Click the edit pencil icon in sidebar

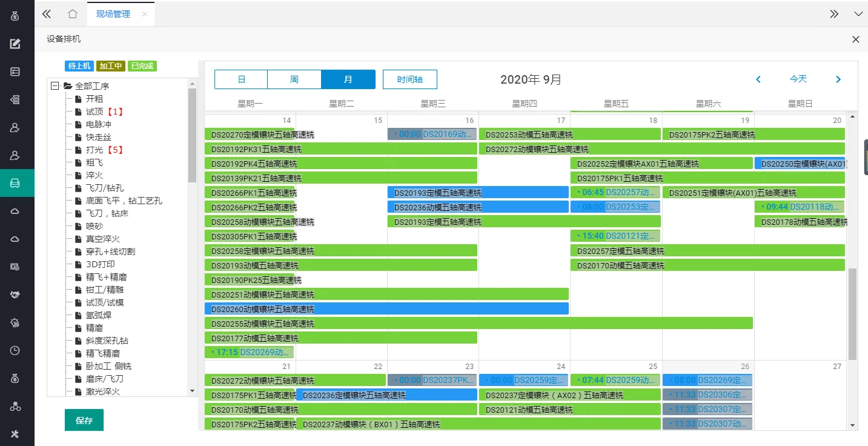click(x=15, y=44)
